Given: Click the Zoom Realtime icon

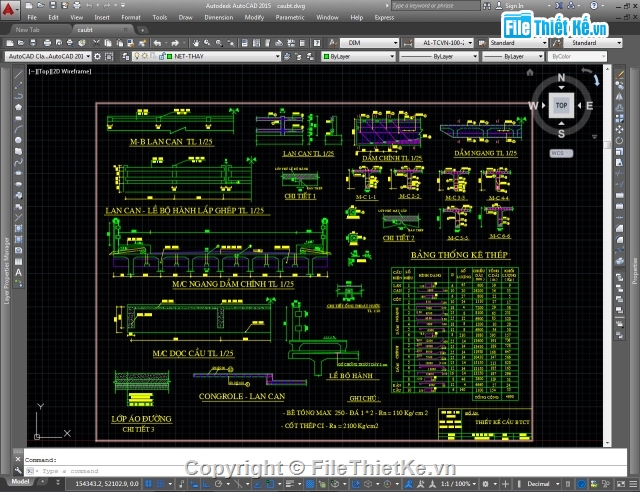Looking at the screenshot, I should click(207, 42).
